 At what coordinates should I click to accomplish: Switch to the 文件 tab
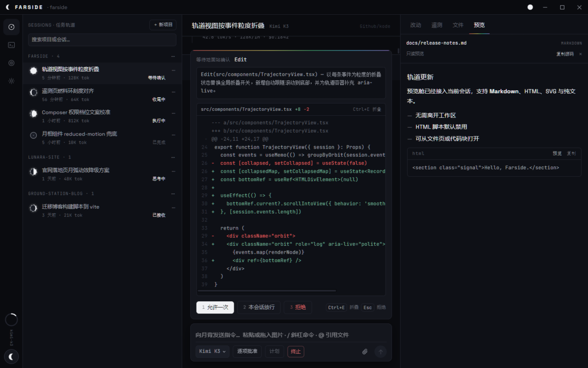point(458,25)
